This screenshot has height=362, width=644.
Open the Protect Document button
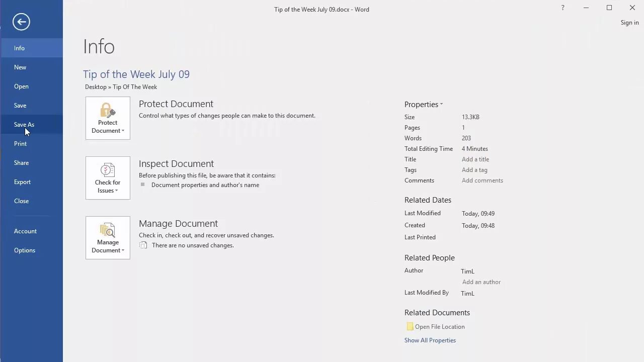108,118
